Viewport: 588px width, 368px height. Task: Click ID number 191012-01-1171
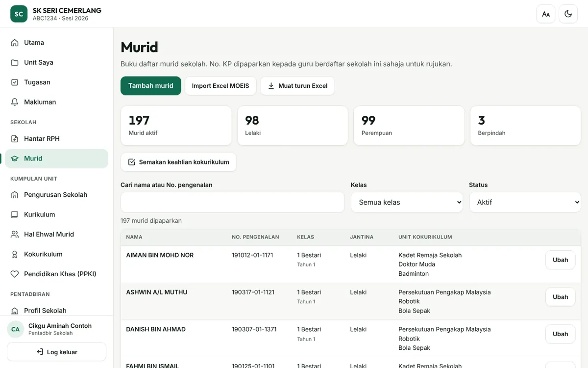252,255
